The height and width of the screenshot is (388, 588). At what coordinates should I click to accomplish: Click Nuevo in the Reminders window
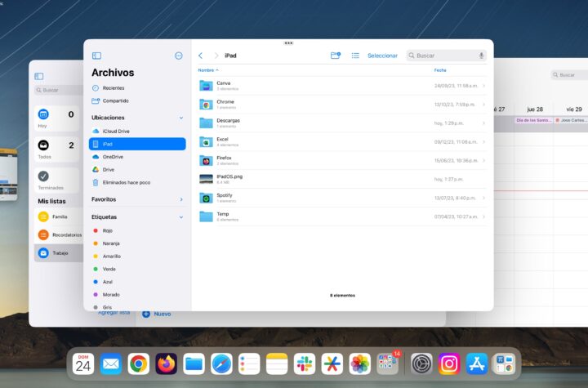pos(157,314)
